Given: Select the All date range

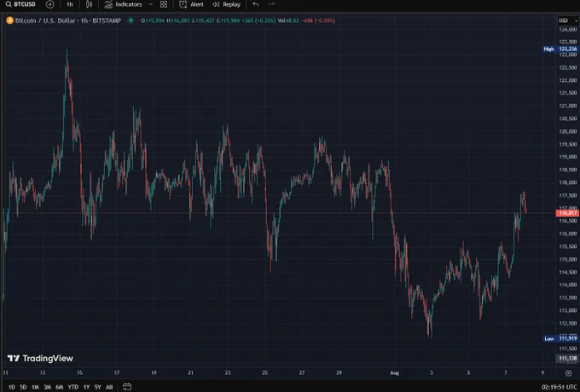Looking at the screenshot, I should click(109, 387).
